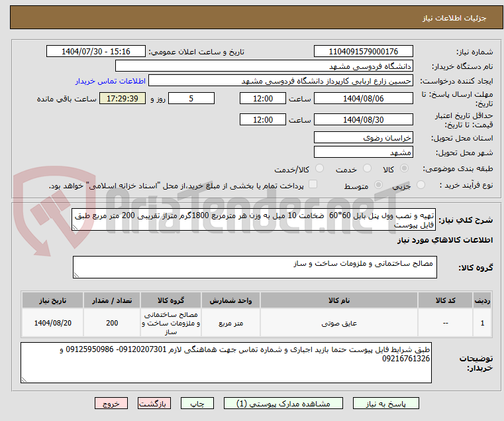Click the تعداد / مقدار column header
504x421 pixels.
click(x=112, y=300)
